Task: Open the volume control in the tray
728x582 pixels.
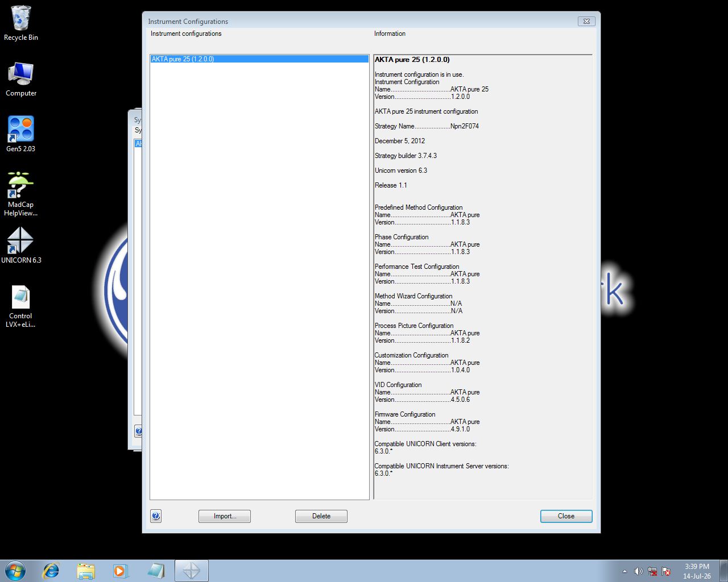Action: coord(638,571)
